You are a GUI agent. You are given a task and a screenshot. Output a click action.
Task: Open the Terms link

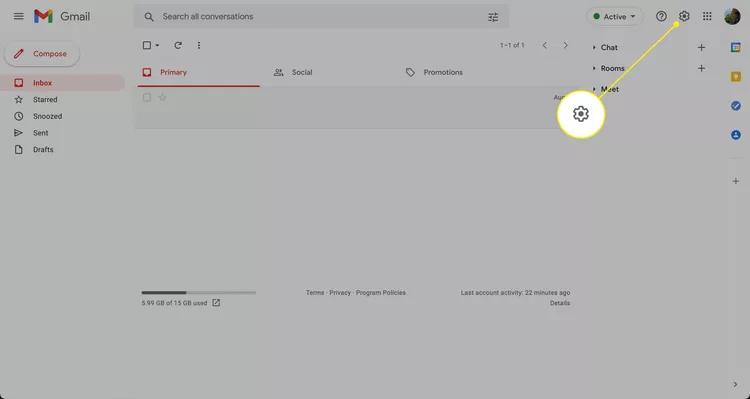315,292
